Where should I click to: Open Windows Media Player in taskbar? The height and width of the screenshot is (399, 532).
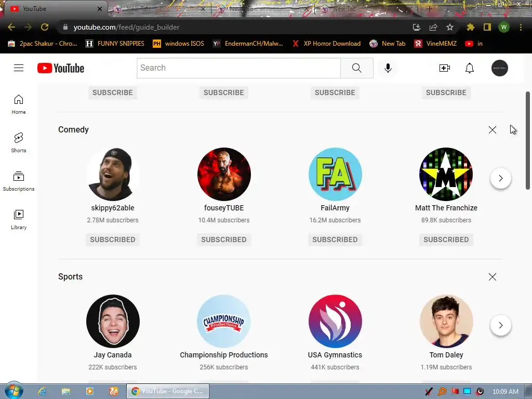click(x=89, y=391)
